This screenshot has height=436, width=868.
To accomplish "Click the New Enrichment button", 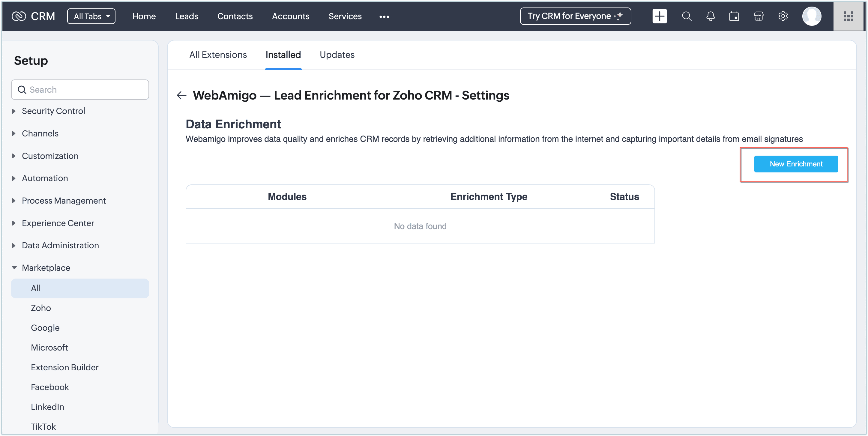I will (795, 164).
